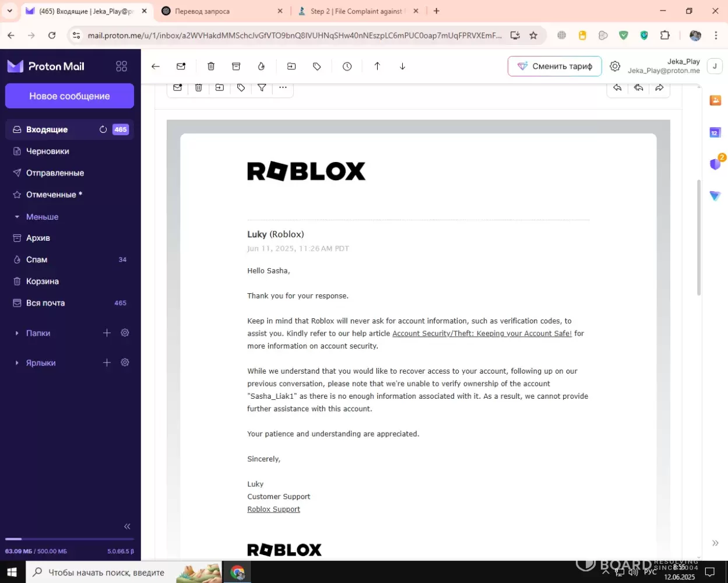728x583 pixels.
Task: Mark the email as spam (flame icon)
Action: tap(261, 66)
